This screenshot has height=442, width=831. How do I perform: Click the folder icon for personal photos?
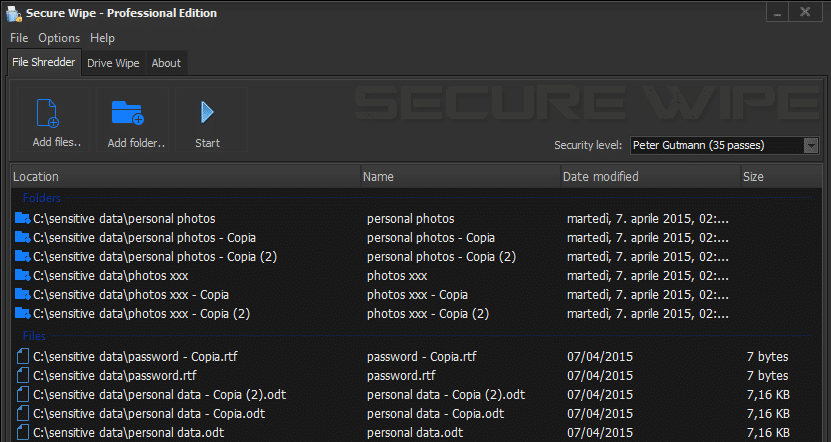pyautogui.click(x=22, y=218)
